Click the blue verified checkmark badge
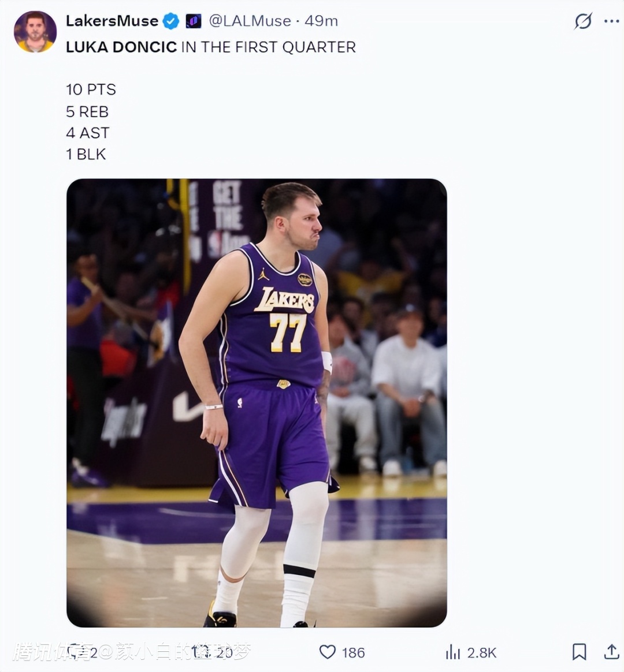This screenshot has height=672, width=624. click(170, 21)
